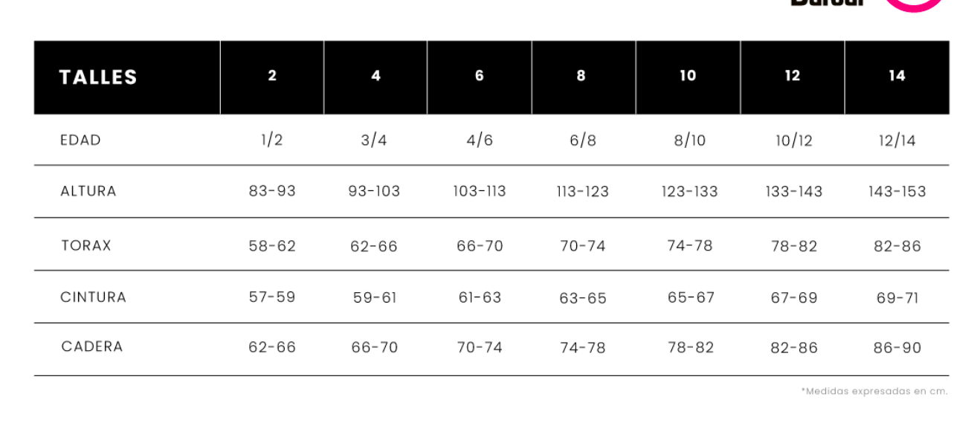Select size 6 column header
The height and width of the screenshot is (423, 980).
click(480, 76)
